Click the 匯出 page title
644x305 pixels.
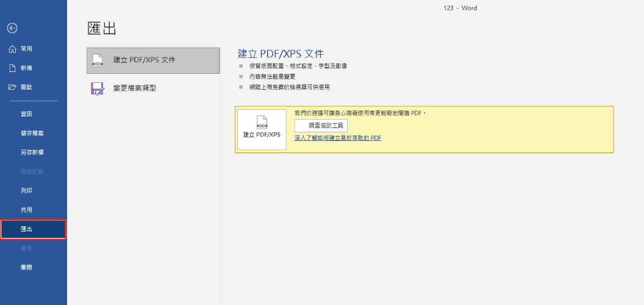pyautogui.click(x=102, y=29)
